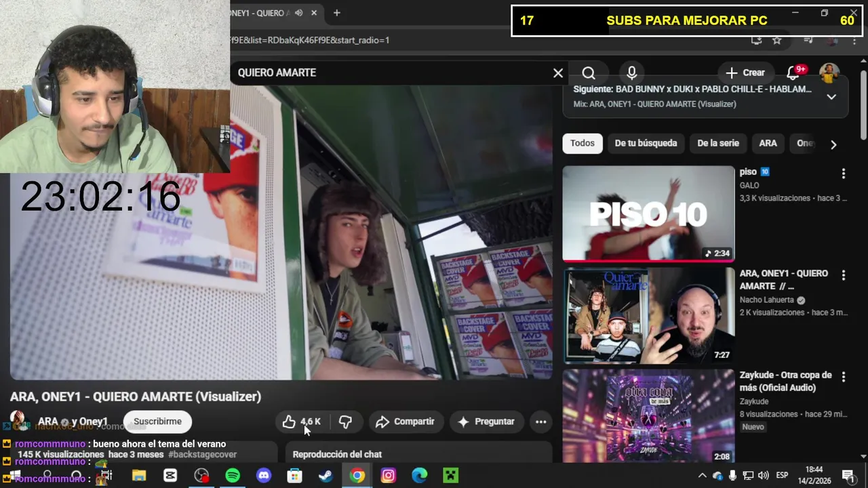Image resolution: width=868 pixels, height=488 pixels.
Task: Open YouTube notifications bell
Action: coord(793,73)
